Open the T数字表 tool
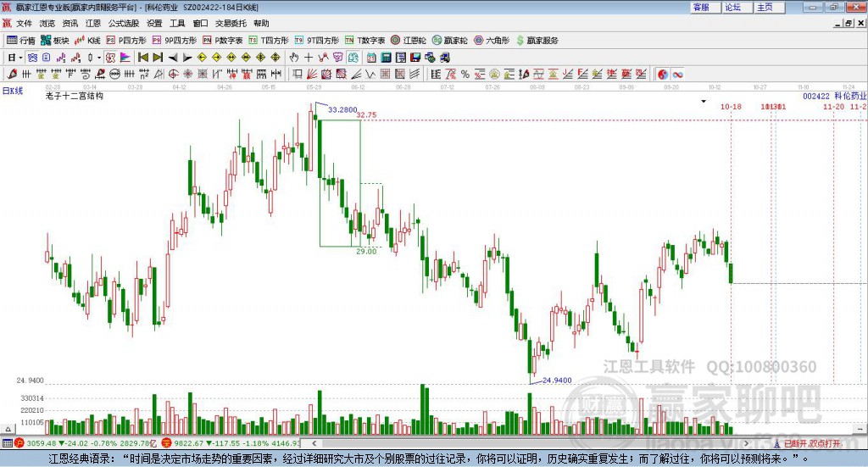The image size is (868, 467). pyautogui.click(x=364, y=41)
